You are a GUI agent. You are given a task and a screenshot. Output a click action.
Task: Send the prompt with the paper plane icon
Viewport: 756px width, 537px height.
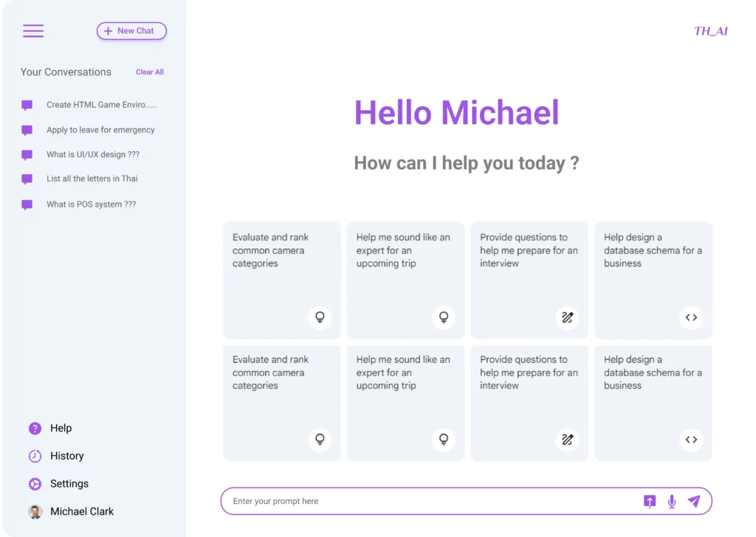(x=694, y=502)
